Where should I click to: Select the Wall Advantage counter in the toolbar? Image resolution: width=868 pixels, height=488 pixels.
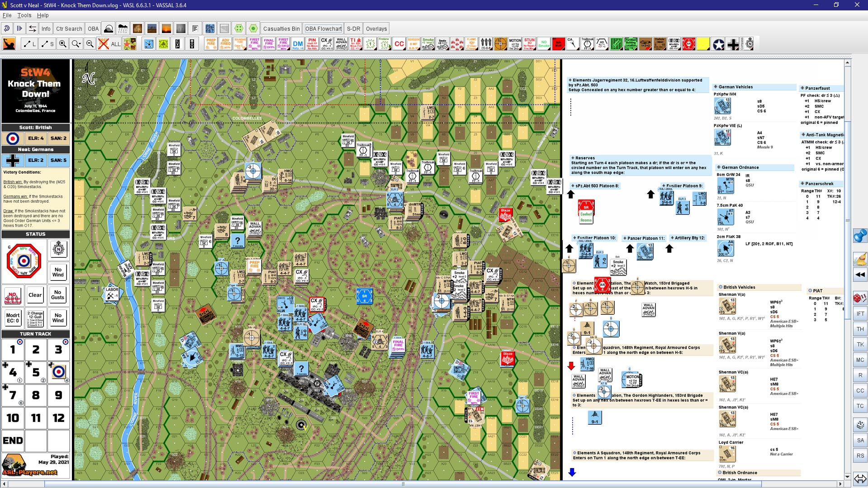click(341, 44)
